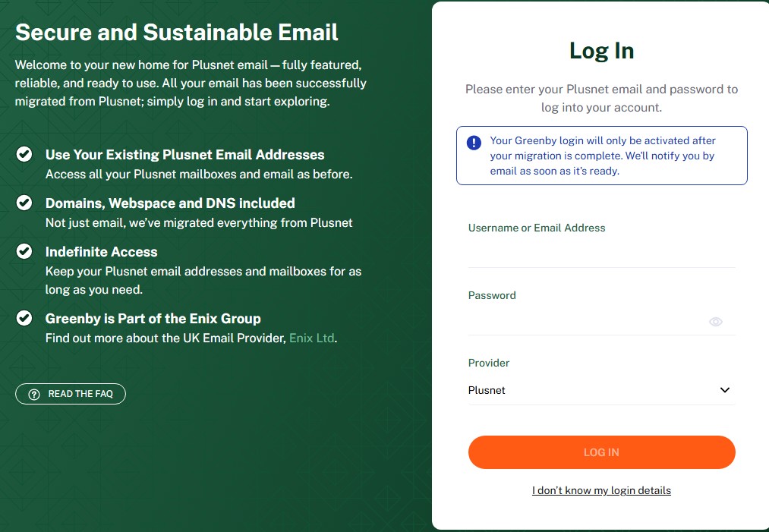Screen dimensions: 769x532
Task: Select Plusnet in the Provider field
Action: pyautogui.click(x=600, y=389)
